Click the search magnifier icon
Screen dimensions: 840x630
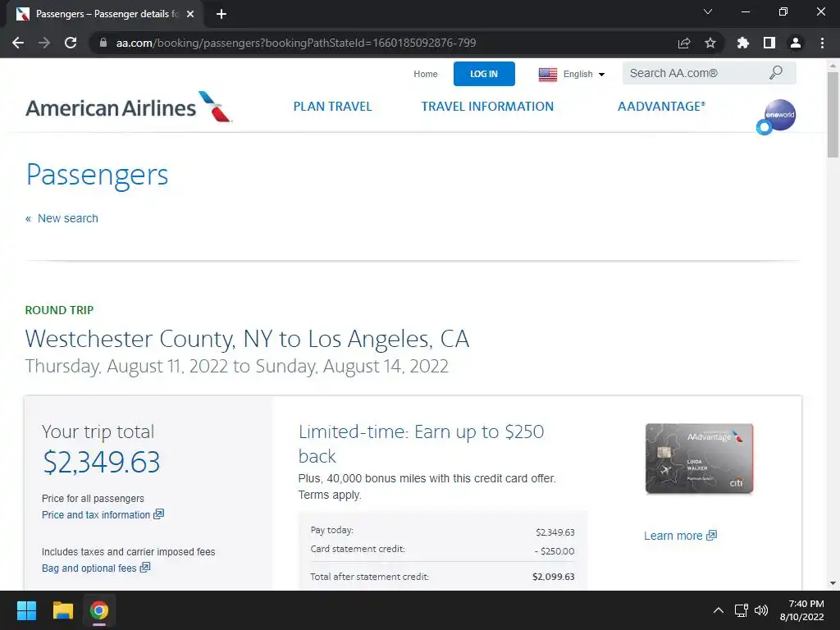(x=775, y=73)
